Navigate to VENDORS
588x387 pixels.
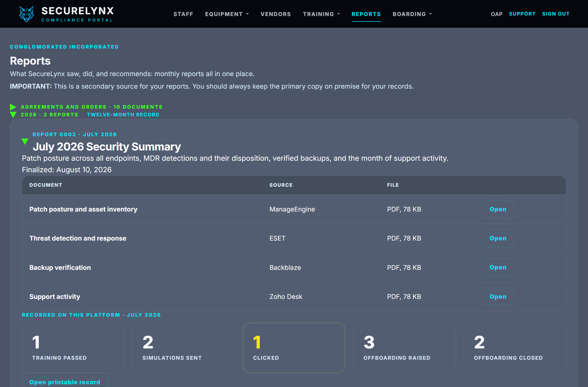(x=276, y=14)
